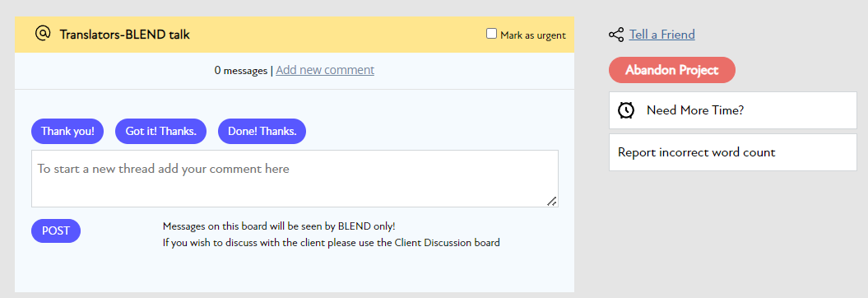868x298 pixels.
Task: Click the Translators-BLEND talk header title
Action: pos(124,35)
